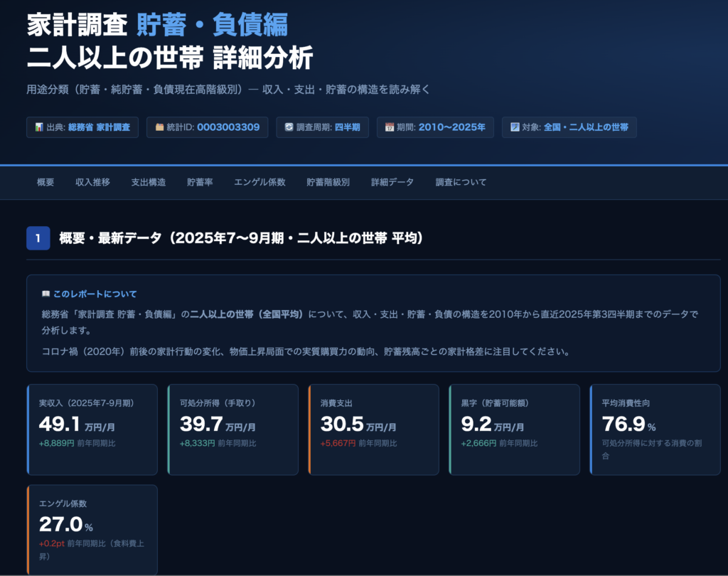Click the 統計ID number 0003003309
The image size is (728, 576).
227,128
